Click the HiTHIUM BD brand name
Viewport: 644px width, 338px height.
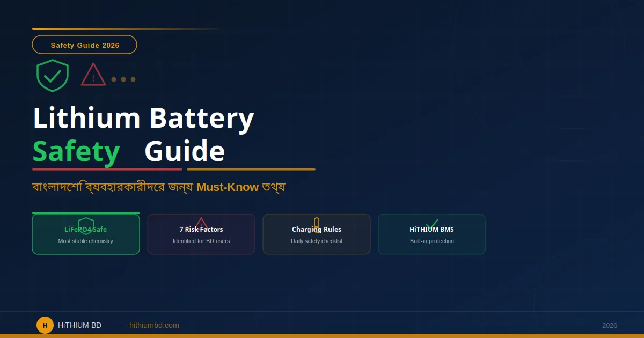coord(79,325)
